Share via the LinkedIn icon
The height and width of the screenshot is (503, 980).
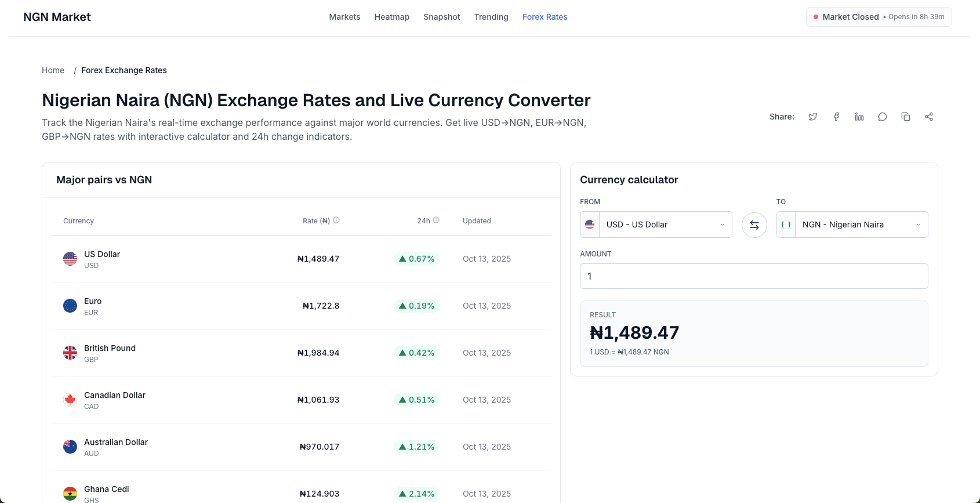[859, 117]
